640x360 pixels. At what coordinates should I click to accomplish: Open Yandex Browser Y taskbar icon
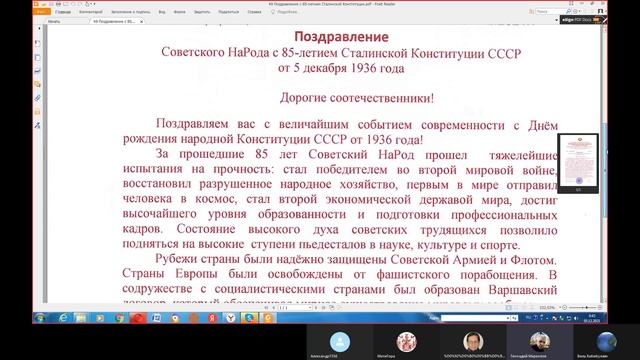pyautogui.click(x=231, y=318)
